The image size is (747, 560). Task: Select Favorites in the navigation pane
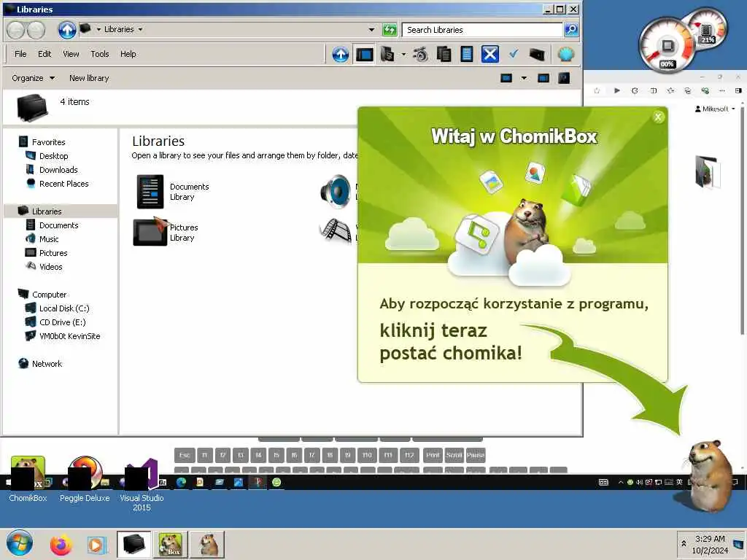point(48,142)
